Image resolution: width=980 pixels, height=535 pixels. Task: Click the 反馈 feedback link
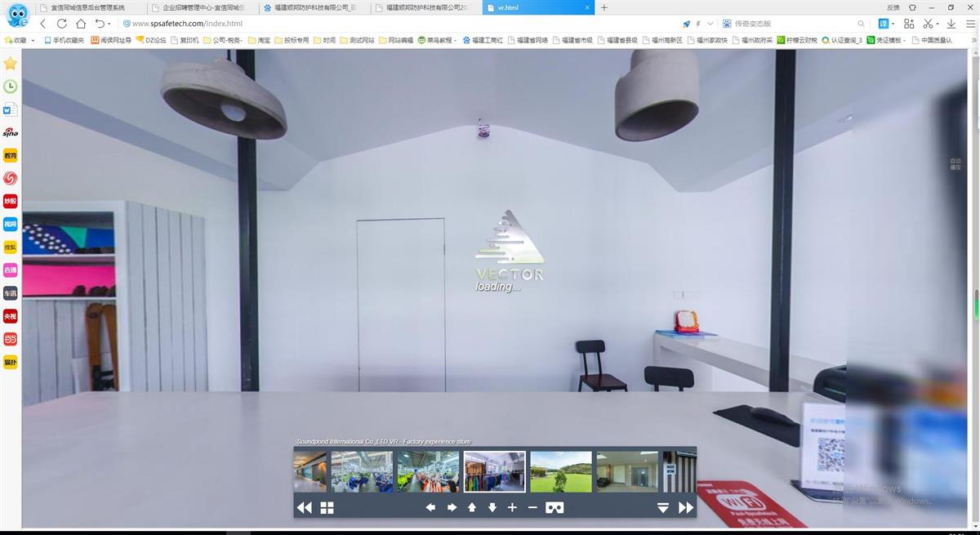click(893, 7)
